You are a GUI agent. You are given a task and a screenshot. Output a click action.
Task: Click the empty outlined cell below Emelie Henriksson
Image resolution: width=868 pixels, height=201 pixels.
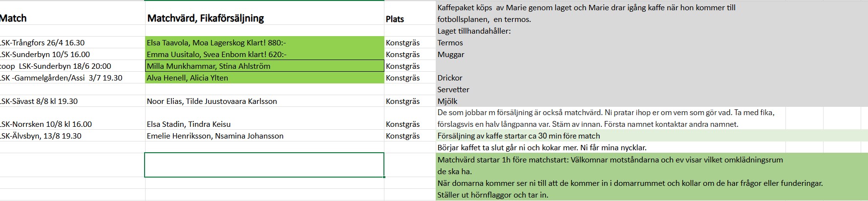click(264, 165)
